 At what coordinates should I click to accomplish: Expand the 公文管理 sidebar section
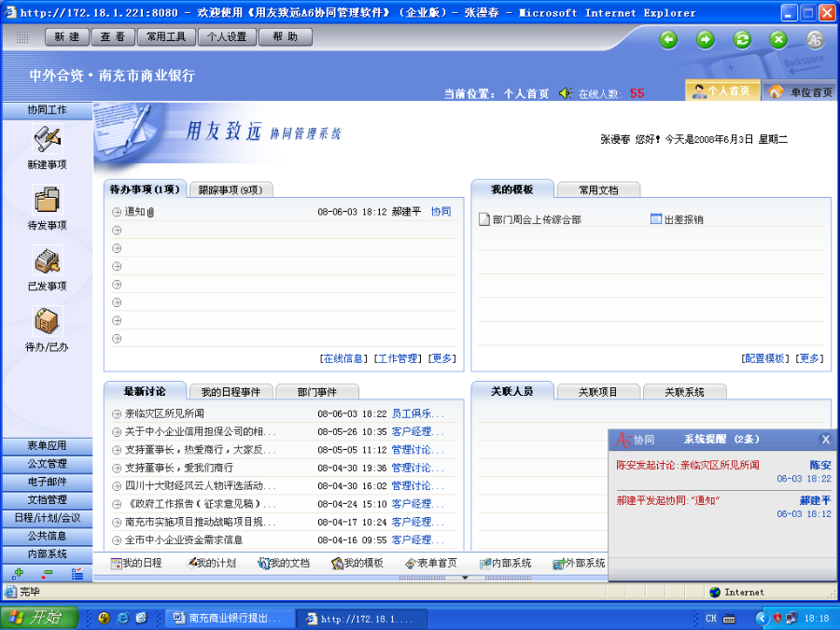[x=48, y=464]
